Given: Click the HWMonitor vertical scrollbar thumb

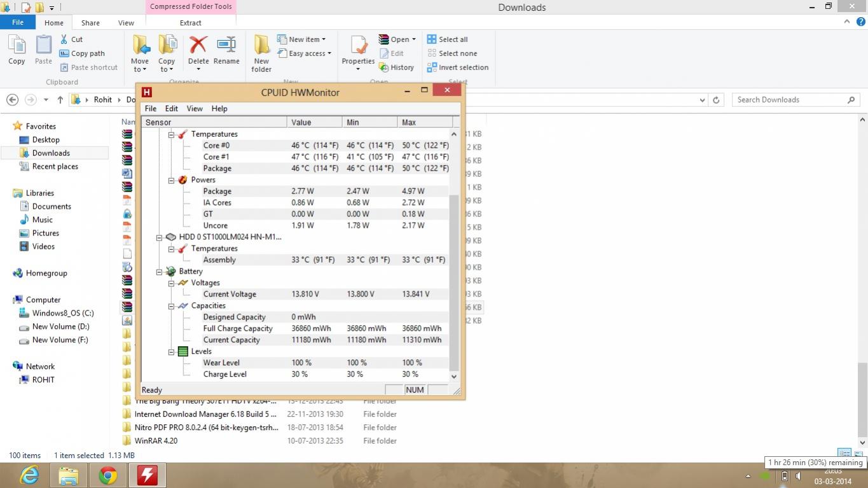Looking at the screenshot, I should click(454, 280).
